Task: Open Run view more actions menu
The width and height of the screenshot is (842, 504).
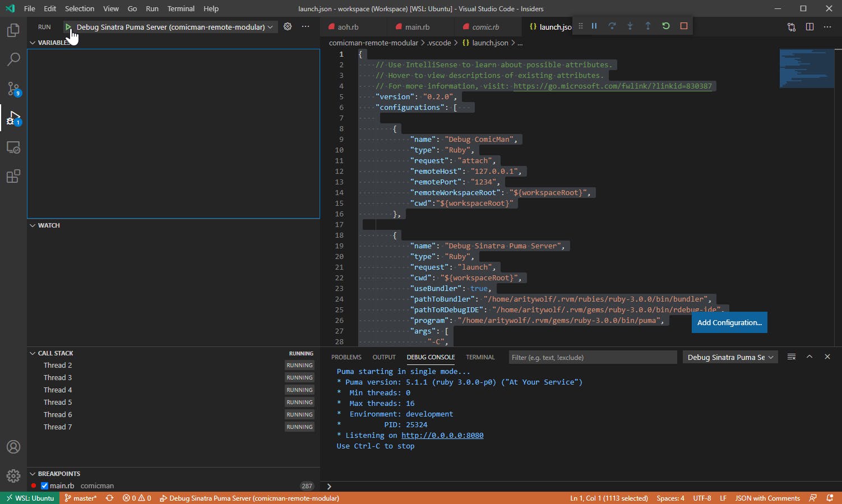Action: pos(306,26)
